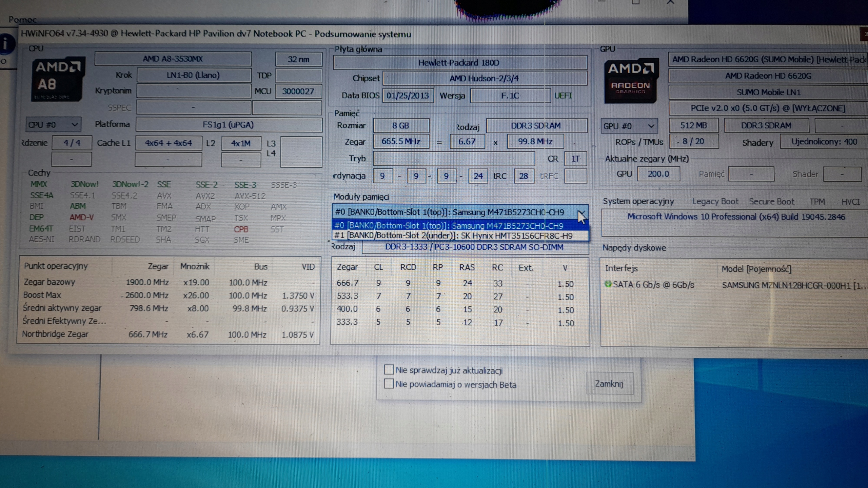Open the Pomoc menu

[x=22, y=19]
